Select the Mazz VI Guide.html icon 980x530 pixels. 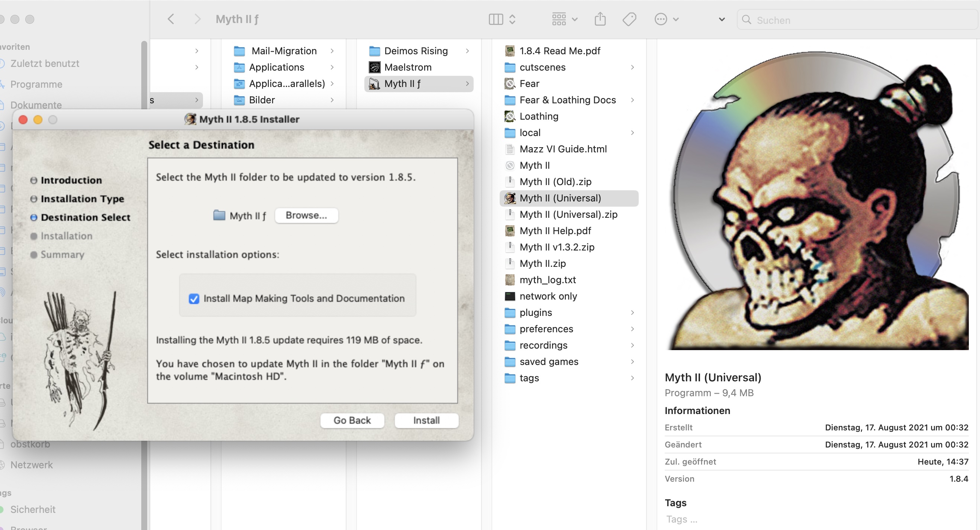[x=510, y=149]
